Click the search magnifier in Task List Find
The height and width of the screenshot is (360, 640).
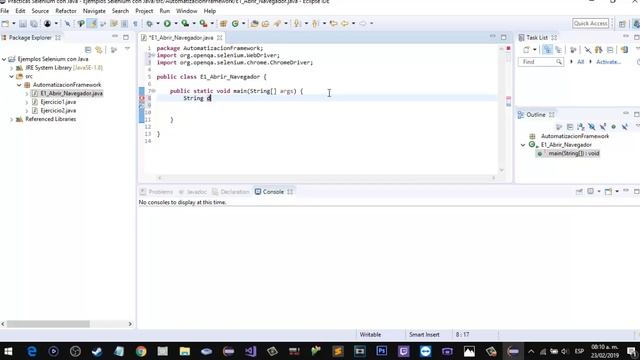559,62
